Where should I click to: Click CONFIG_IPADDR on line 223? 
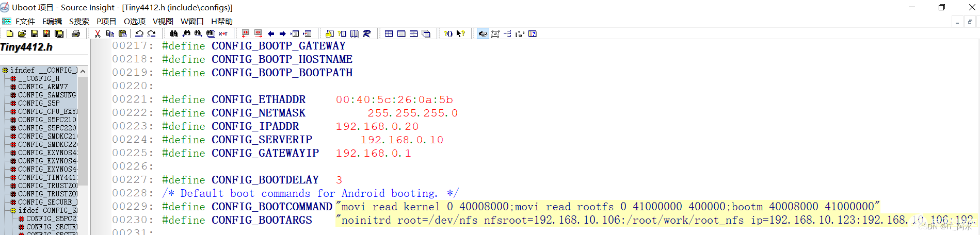(255, 126)
